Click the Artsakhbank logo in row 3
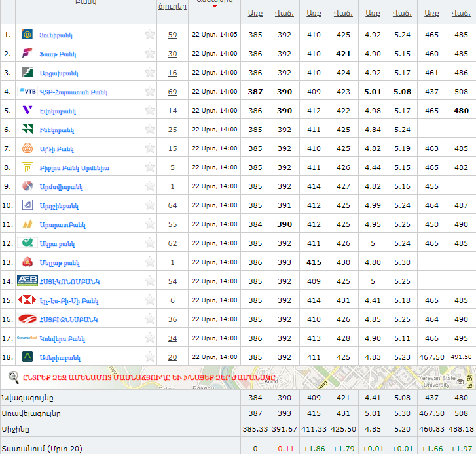This screenshot has width=476, height=454. (27, 72)
